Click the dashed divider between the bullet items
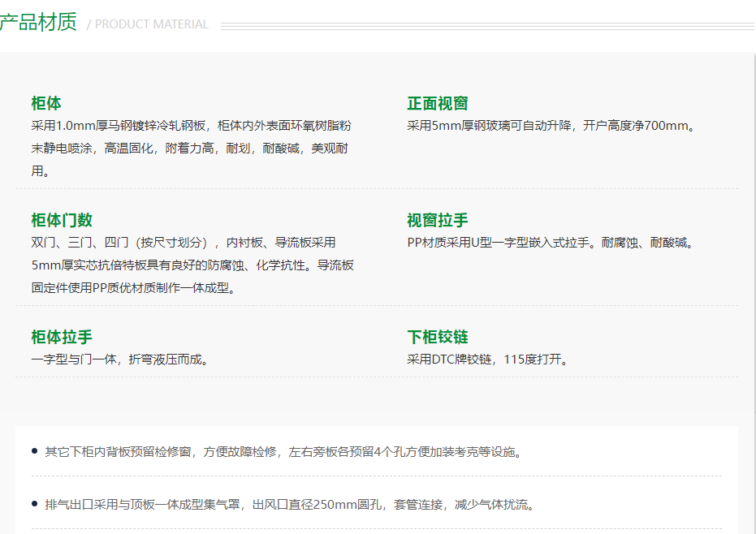Screen dimensions: 756x534 [x=376, y=476]
